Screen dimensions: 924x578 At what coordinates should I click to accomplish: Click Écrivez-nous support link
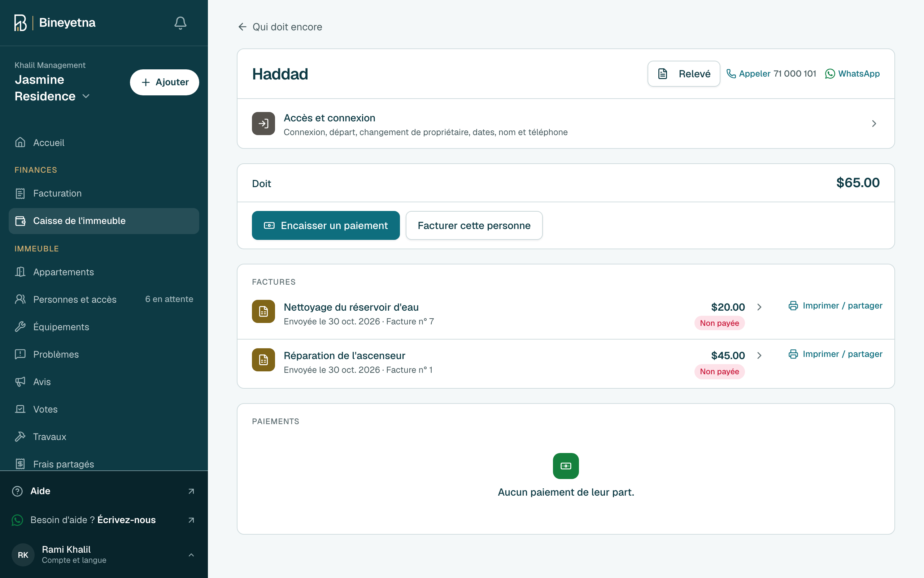click(126, 520)
